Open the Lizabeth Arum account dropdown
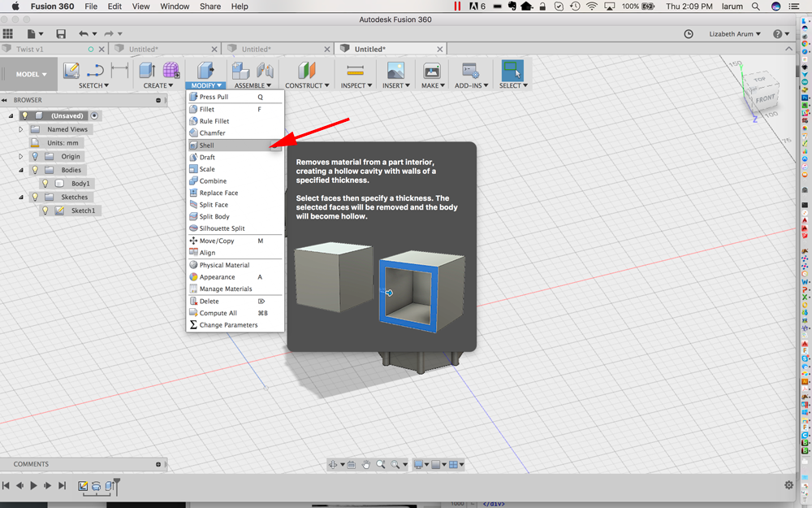This screenshot has width=812, height=508. click(x=735, y=33)
